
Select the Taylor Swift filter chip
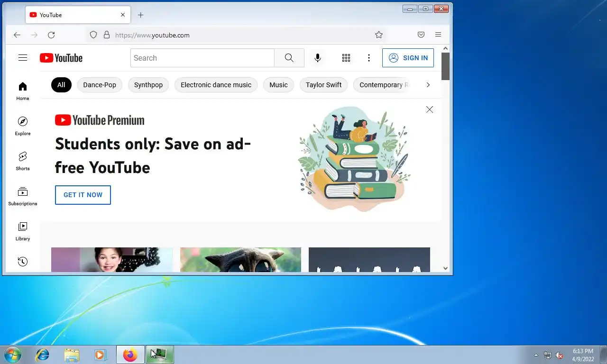click(x=324, y=85)
